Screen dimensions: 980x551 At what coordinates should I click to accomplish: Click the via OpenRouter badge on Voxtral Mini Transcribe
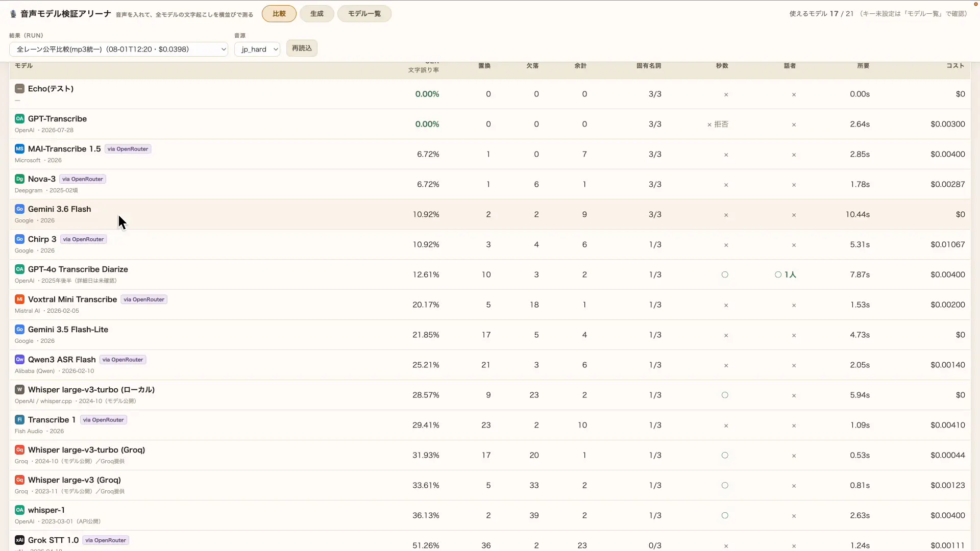tap(144, 299)
